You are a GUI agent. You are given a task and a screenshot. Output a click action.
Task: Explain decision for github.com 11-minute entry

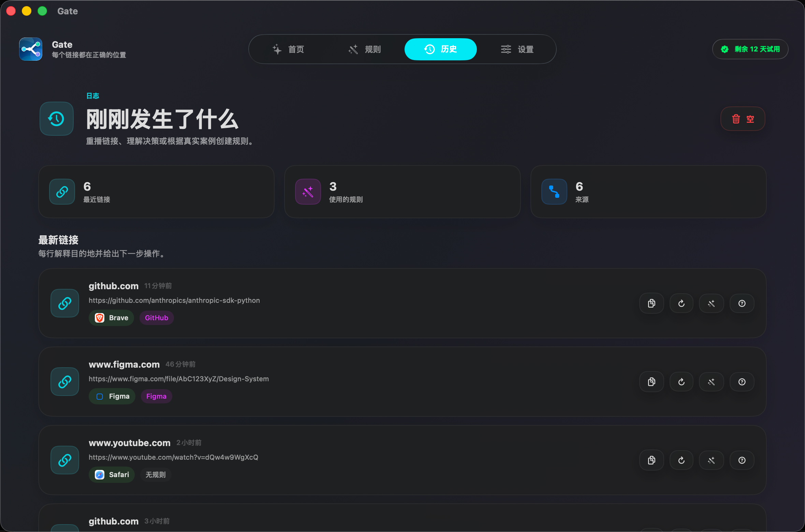742,303
